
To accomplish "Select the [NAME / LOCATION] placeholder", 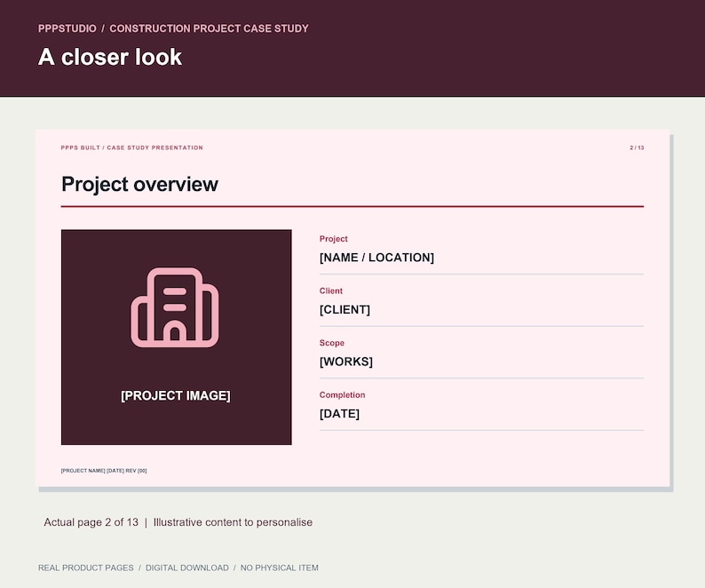I will pyautogui.click(x=376, y=258).
